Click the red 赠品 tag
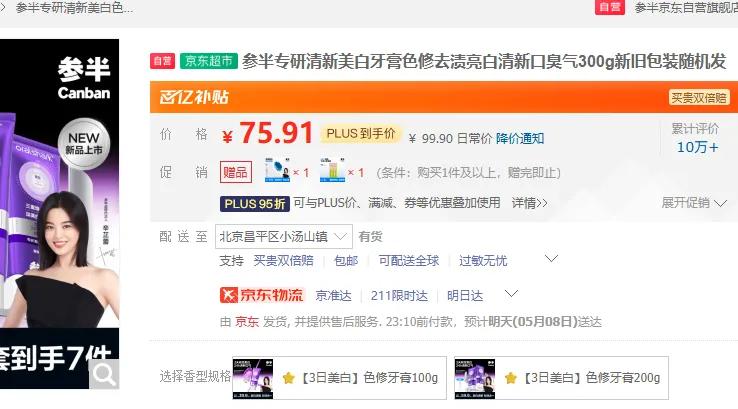 point(236,172)
